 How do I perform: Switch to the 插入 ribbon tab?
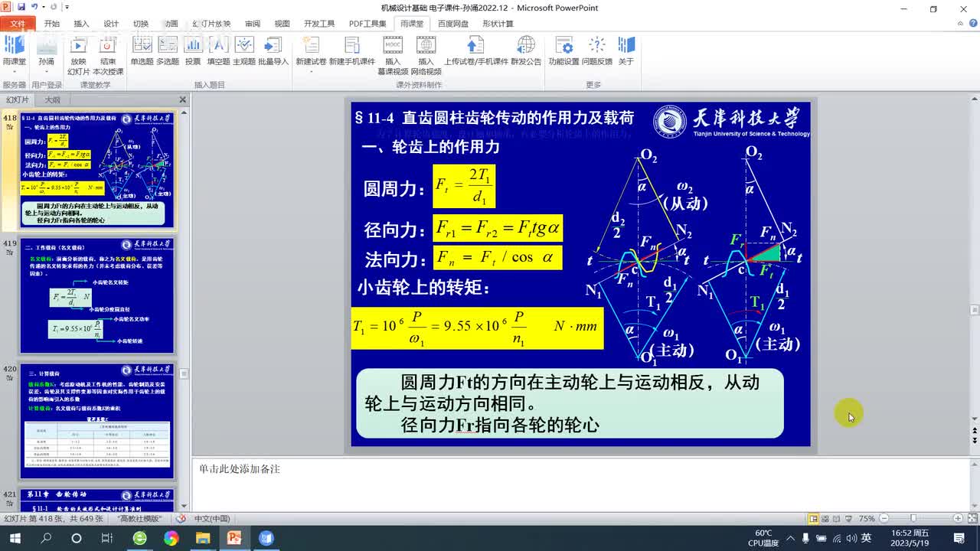81,24
